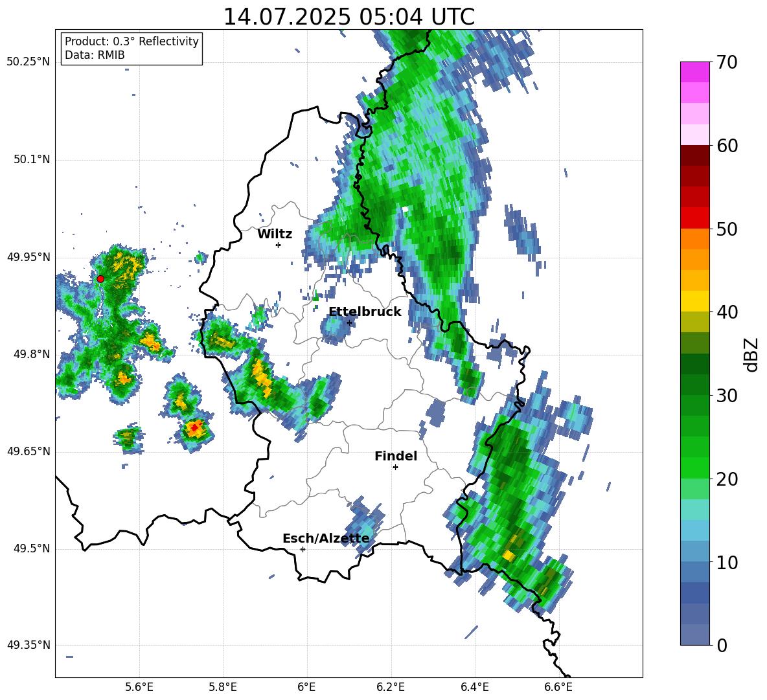Viewport: 767px width, 700px height.
Task: Click the Findel station cross marker
Action: [x=395, y=468]
